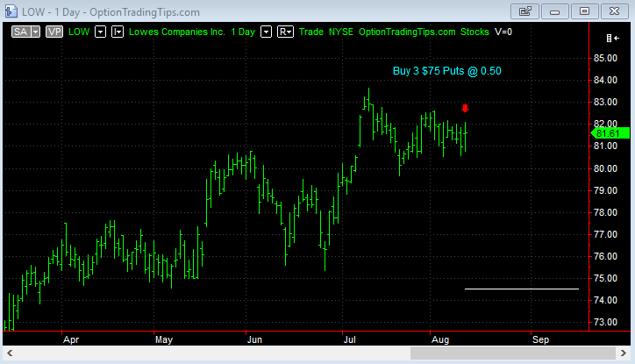This screenshot has width=635, height=364.
Task: Click the left scroll arrow of scrollbar
Action: click(x=10, y=353)
